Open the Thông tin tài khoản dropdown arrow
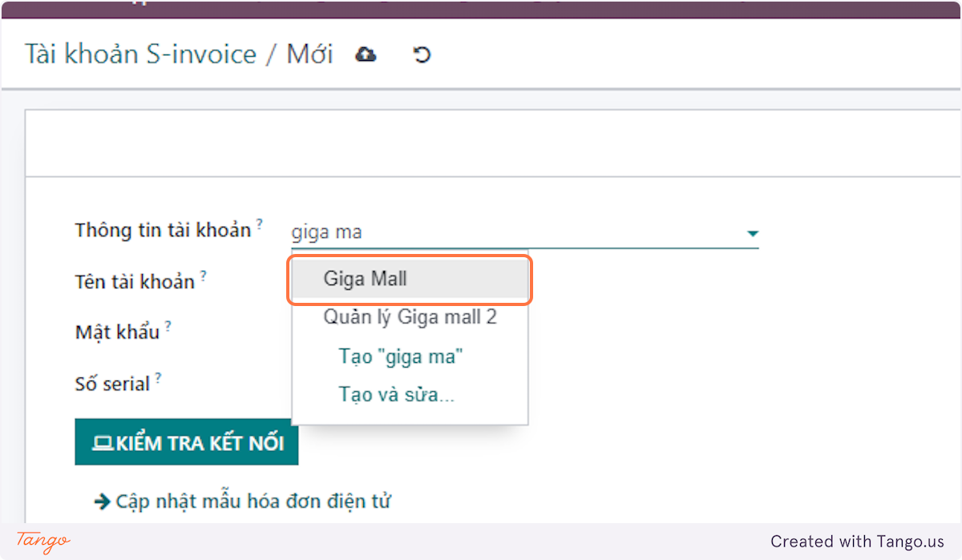962x560 pixels. 752,233
